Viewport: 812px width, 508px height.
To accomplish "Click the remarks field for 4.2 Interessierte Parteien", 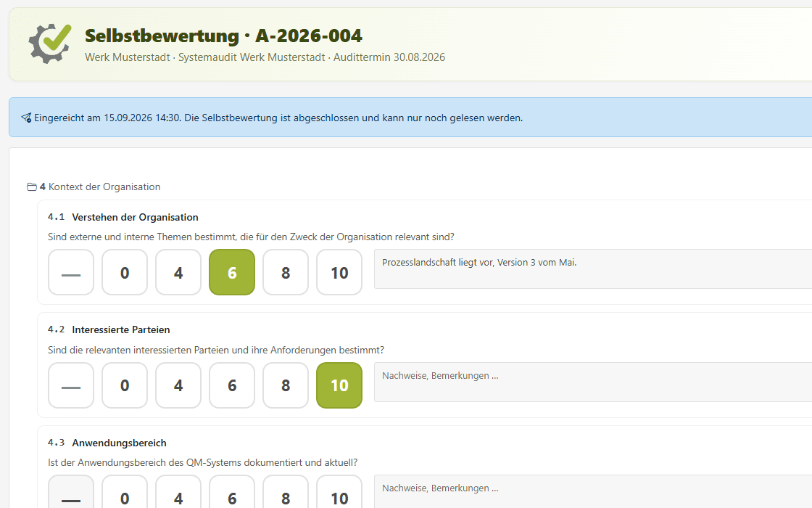I will [593, 382].
